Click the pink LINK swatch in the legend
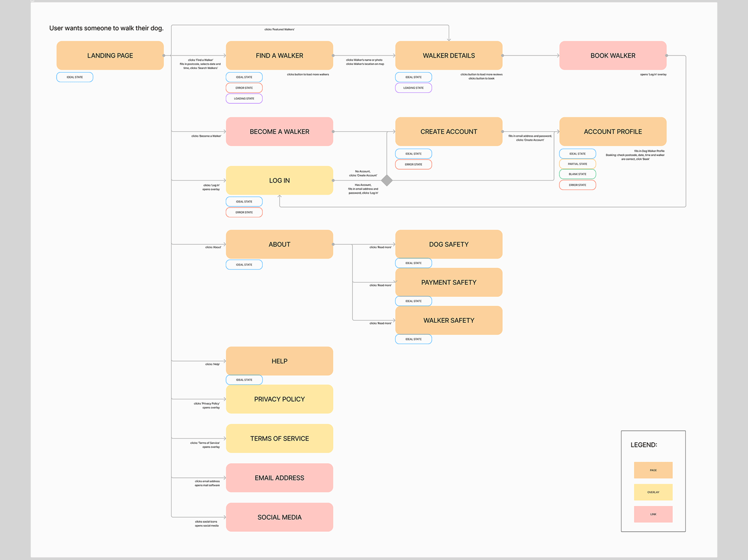The width and height of the screenshot is (748, 560). point(653,514)
